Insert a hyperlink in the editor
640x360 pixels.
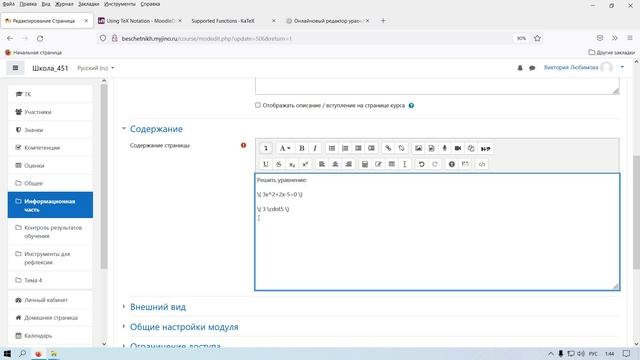click(388, 148)
